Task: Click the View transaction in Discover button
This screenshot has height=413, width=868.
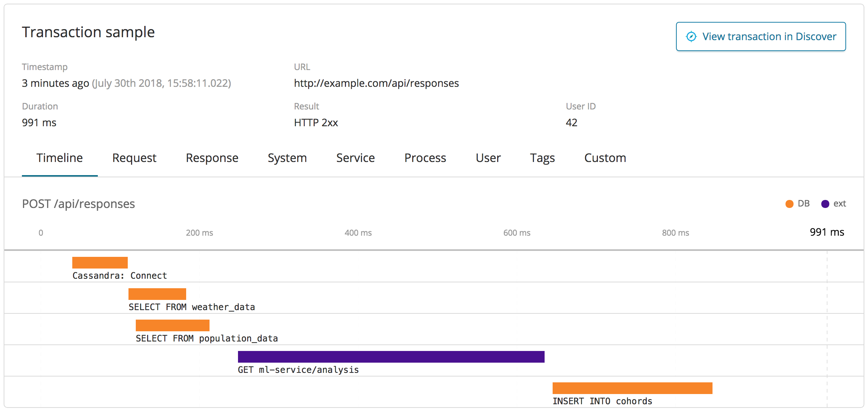Action: [x=761, y=36]
